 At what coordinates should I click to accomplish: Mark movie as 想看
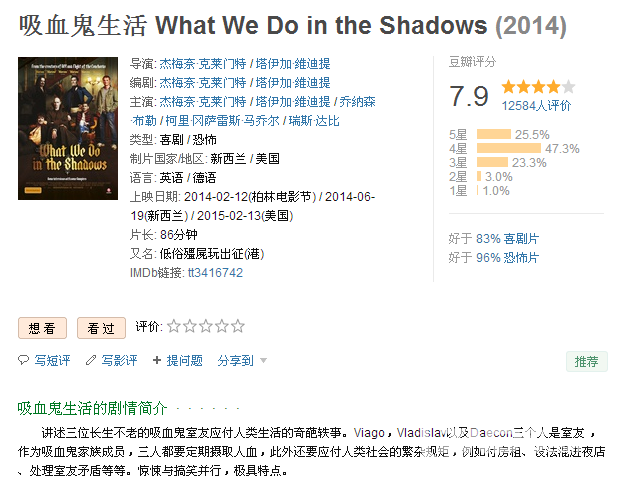click(42, 328)
